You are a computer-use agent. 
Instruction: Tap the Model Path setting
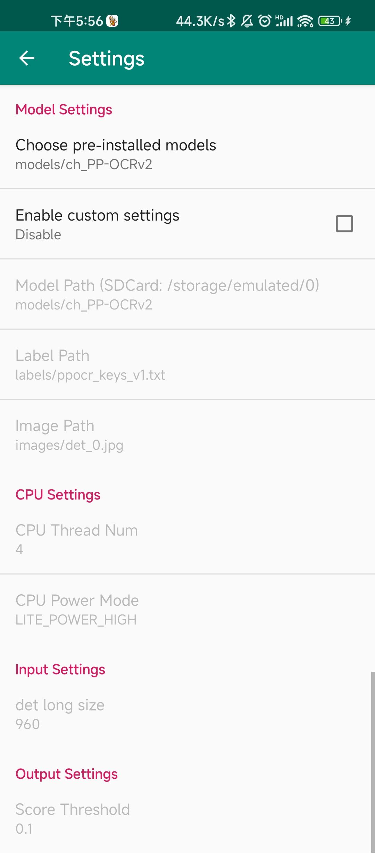point(167,294)
